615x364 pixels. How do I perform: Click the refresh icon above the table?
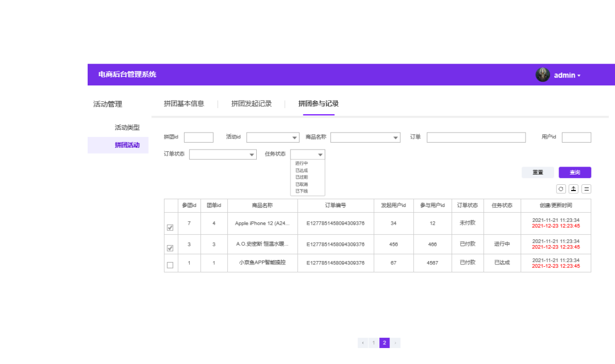tap(561, 189)
